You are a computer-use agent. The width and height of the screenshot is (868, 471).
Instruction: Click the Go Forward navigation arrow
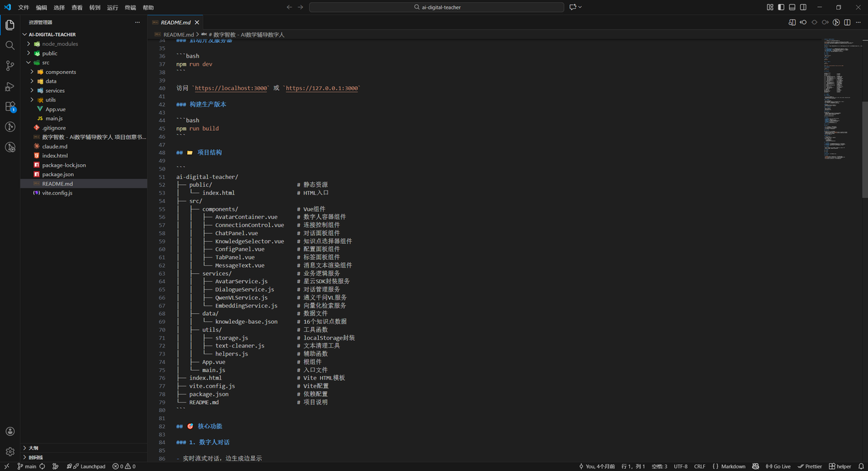(x=300, y=7)
